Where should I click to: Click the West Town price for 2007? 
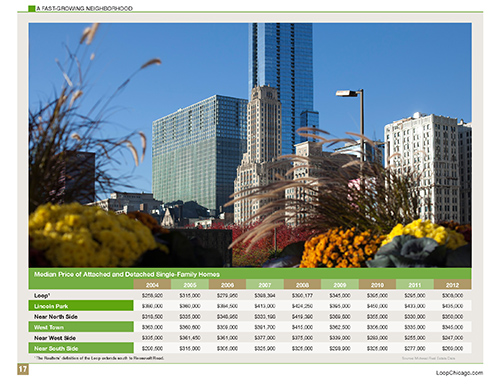265,327
